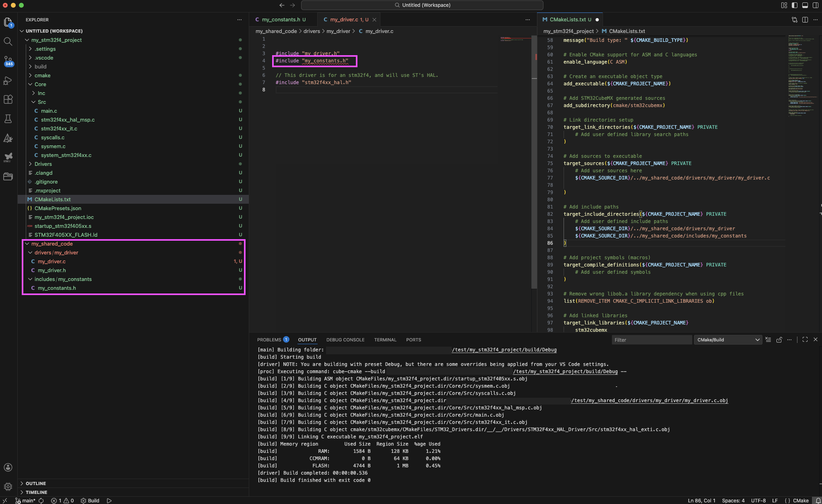
Task: Expand the OUTLINE section
Action: [35, 483]
